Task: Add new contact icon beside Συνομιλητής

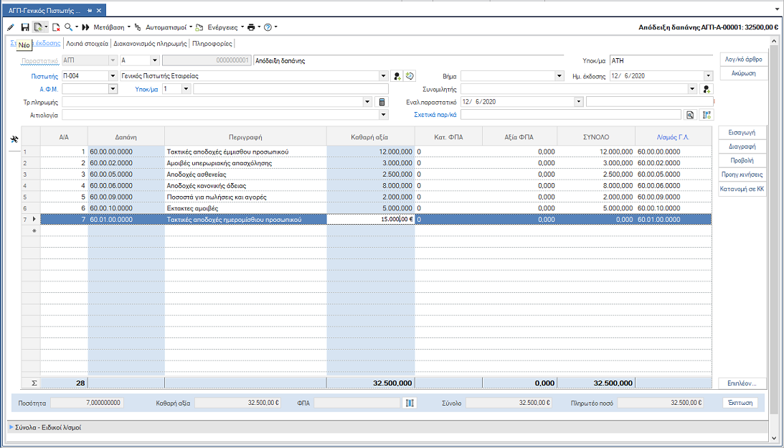Action: pos(706,89)
